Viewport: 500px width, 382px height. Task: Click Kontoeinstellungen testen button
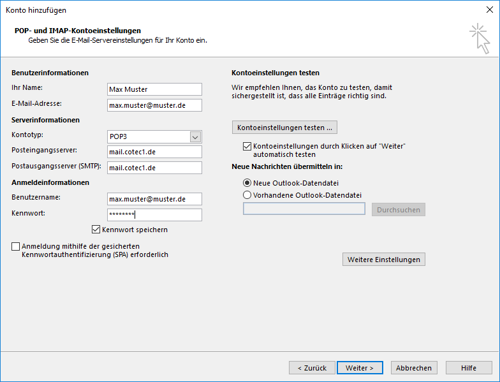pyautogui.click(x=285, y=127)
